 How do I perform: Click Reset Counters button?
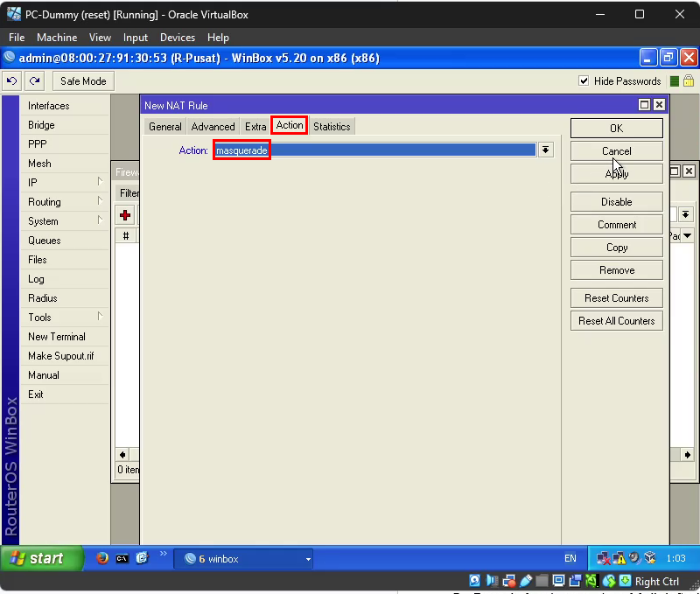tap(617, 297)
